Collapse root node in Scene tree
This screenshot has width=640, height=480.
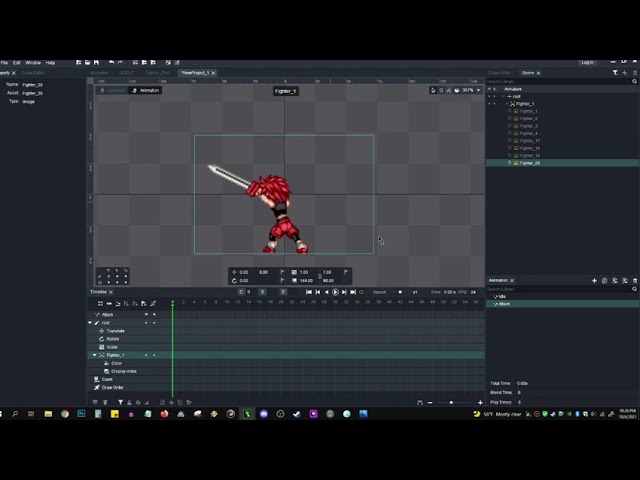pos(504,96)
